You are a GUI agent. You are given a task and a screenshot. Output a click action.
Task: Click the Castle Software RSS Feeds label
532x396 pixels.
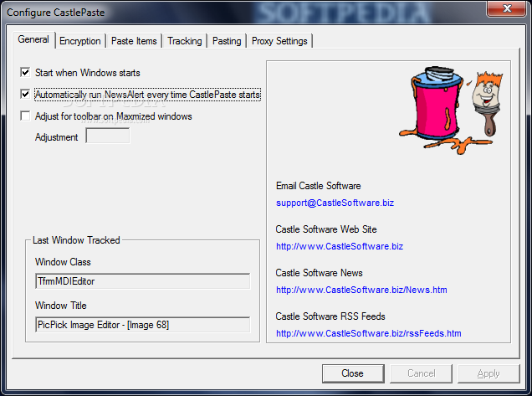[x=330, y=316]
